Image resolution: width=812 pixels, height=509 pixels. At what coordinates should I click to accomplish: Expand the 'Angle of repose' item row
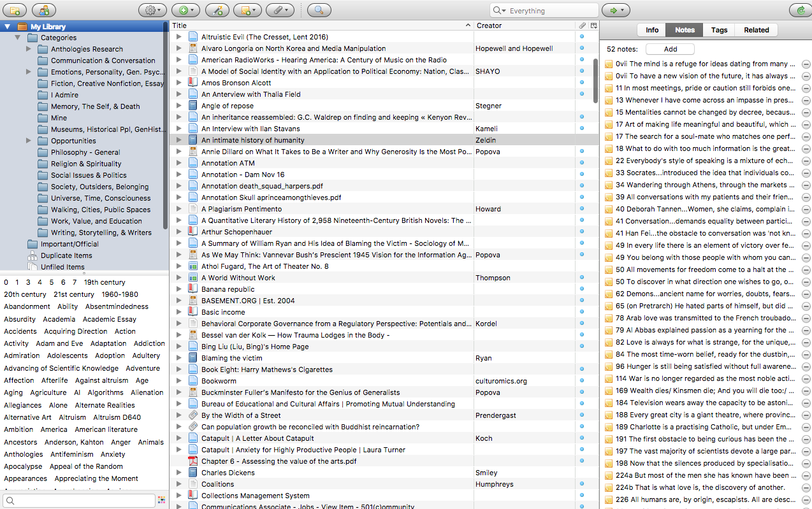[179, 106]
